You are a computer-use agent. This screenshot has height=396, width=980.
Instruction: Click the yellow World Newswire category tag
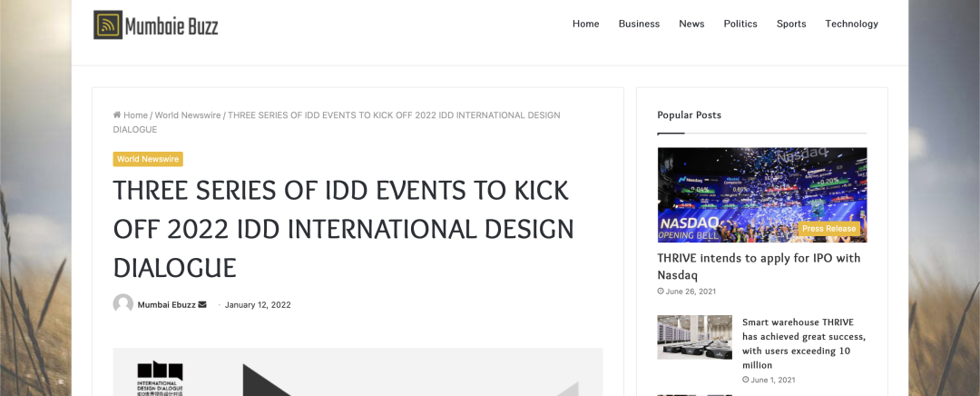[x=148, y=159]
